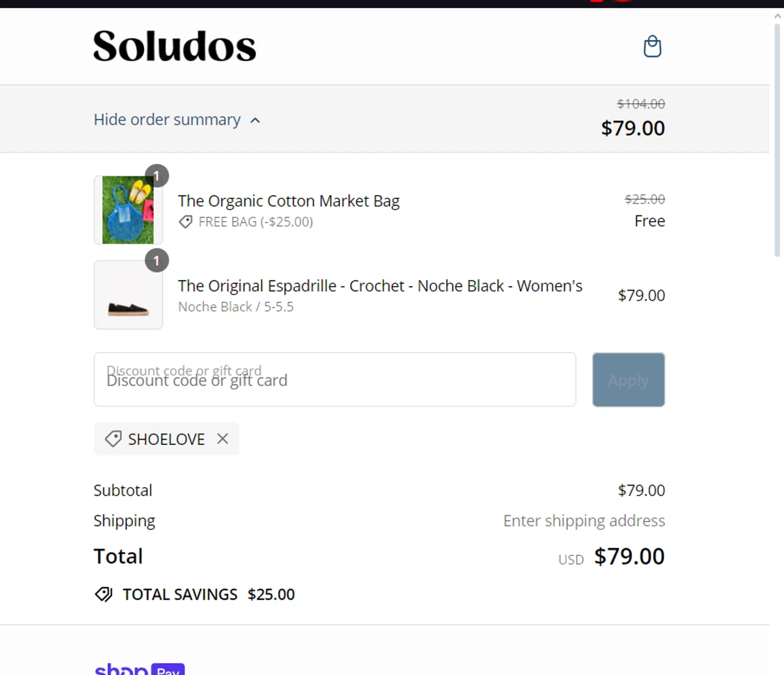Open the Original Espadrille shoe thumbnail
Viewport: 784px width, 675px height.
pos(128,295)
